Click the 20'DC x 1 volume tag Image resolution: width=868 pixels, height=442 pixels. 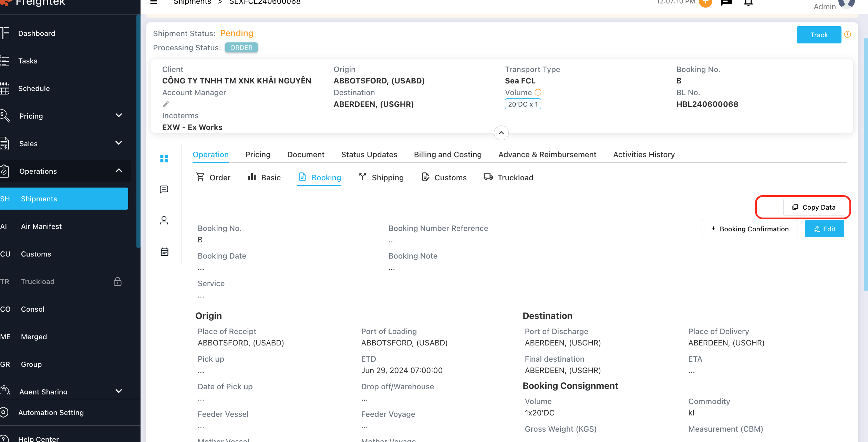[523, 104]
